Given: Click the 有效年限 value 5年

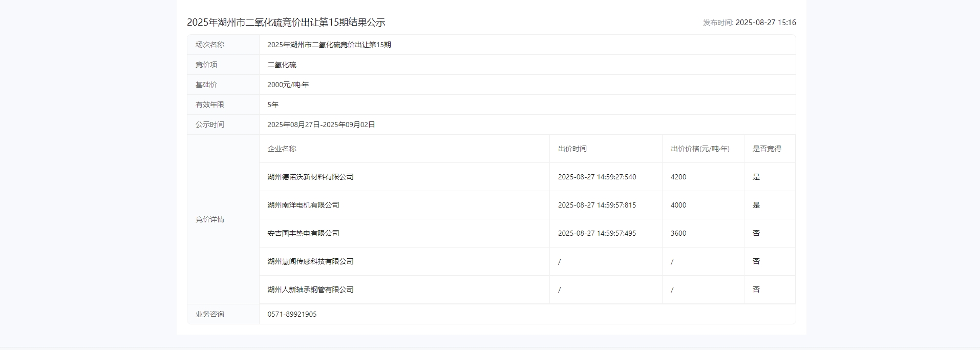Looking at the screenshot, I should 273,105.
